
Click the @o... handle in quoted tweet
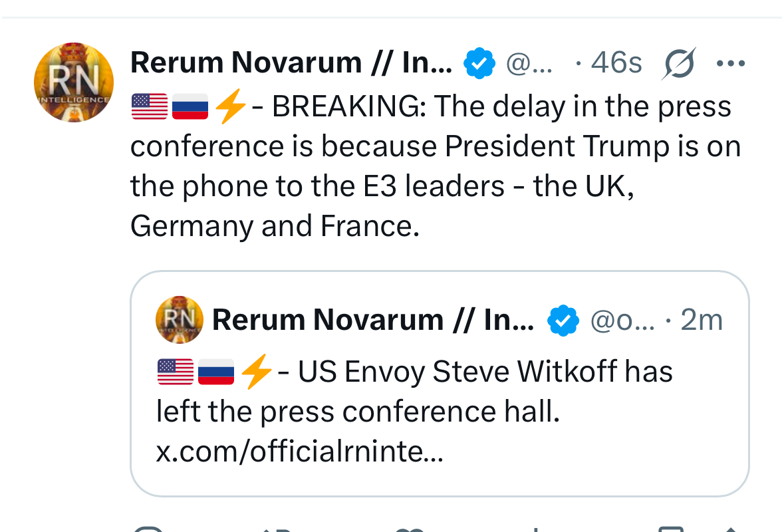[x=622, y=321]
